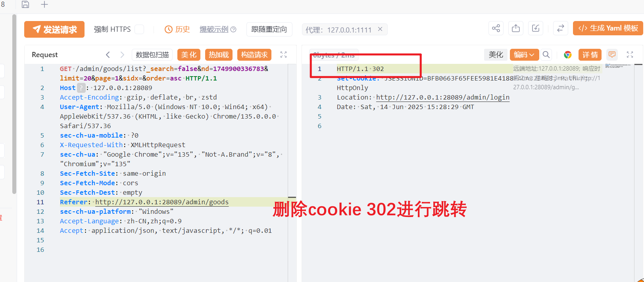Open the 编码 dropdown
Image resolution: width=644 pixels, height=282 pixels.
(x=524, y=55)
